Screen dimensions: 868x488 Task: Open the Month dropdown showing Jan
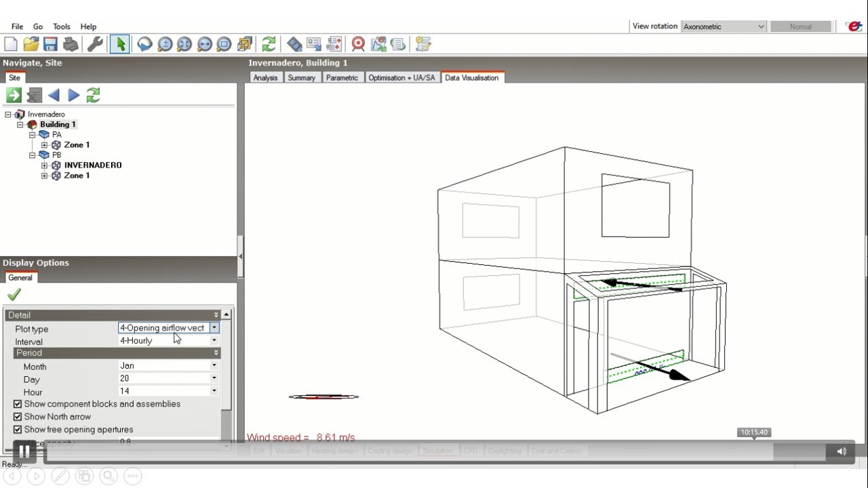214,366
